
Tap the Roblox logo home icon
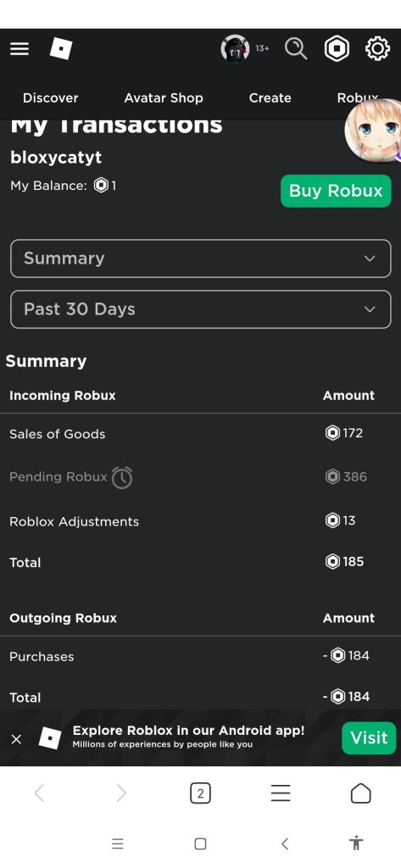61,48
